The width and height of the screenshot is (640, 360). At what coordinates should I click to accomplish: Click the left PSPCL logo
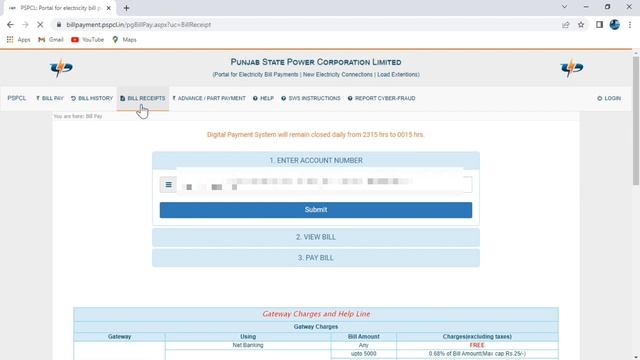[x=61, y=68]
